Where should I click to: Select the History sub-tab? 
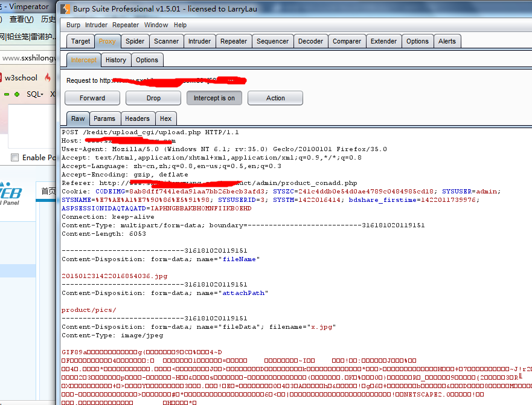click(116, 60)
